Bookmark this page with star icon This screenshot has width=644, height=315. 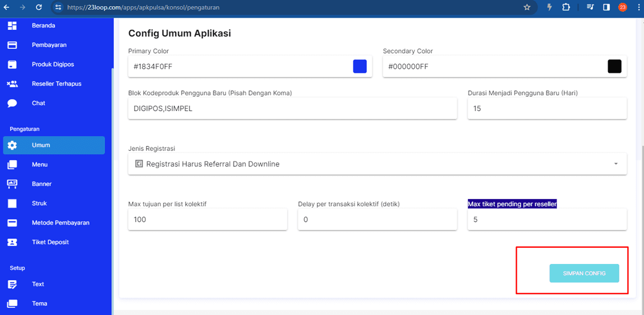[x=527, y=7]
